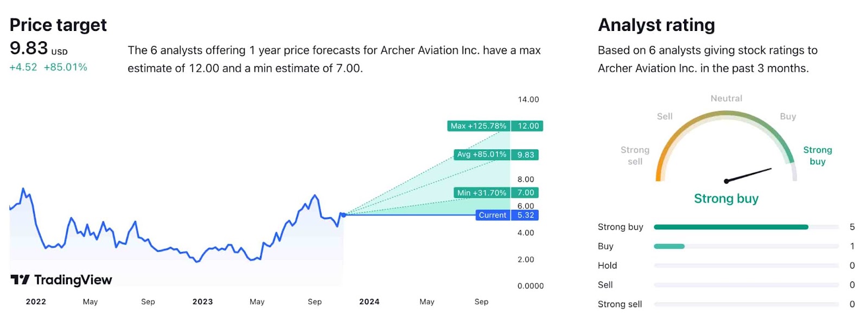Image resolution: width=868 pixels, height=320 pixels.
Task: Click the Analyst rating heading
Action: point(656,25)
